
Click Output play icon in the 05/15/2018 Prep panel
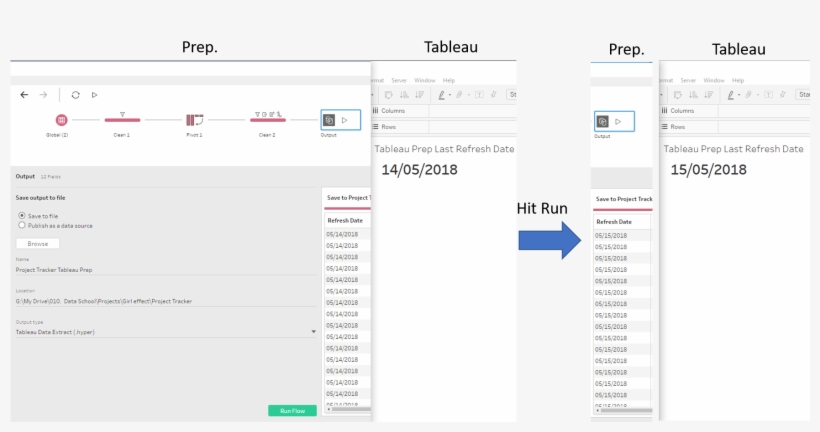[x=618, y=121]
